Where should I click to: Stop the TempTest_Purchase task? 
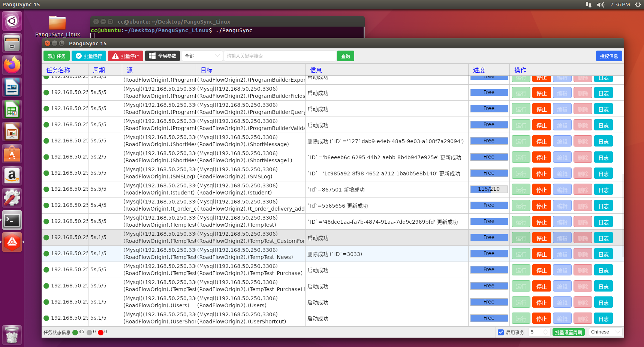[542, 271]
